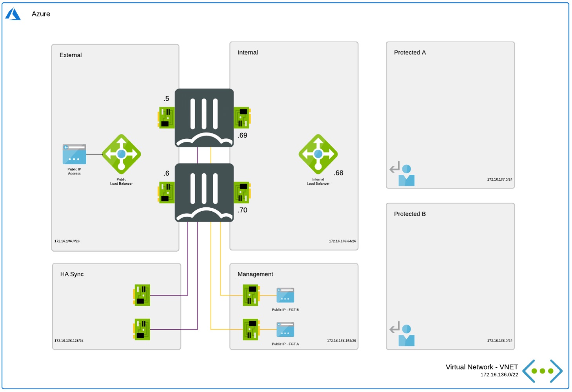Image resolution: width=572 pixels, height=392 pixels.
Task: Select the "172.16.136.0/22" VNET address text
Action: (x=499, y=375)
